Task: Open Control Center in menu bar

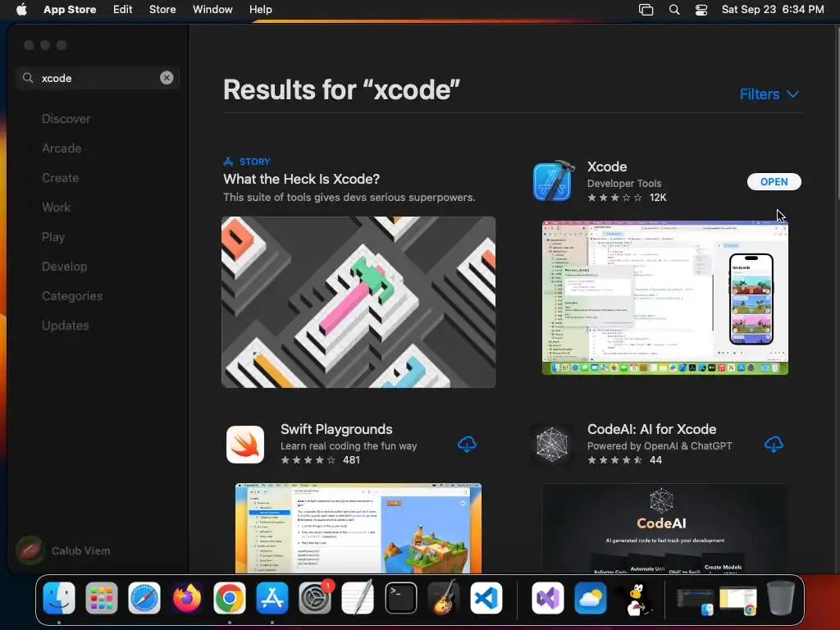Action: [701, 10]
